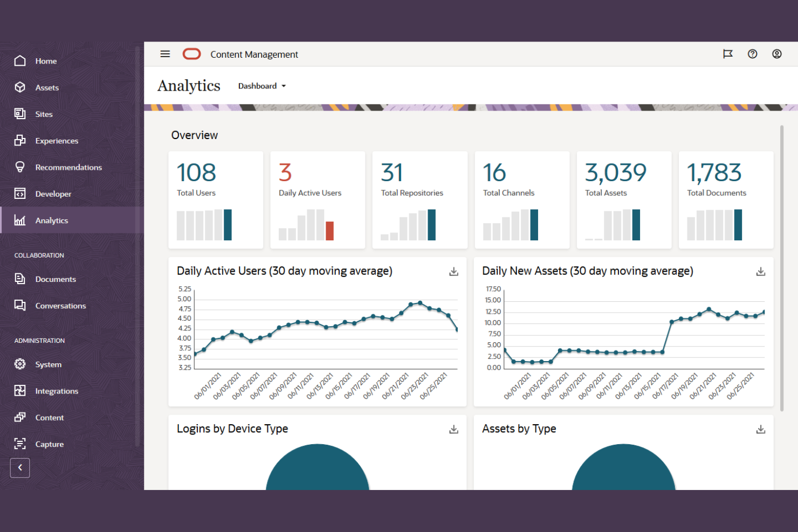Click the Sites icon in sidebar
Image resolution: width=798 pixels, height=532 pixels.
pos(20,114)
